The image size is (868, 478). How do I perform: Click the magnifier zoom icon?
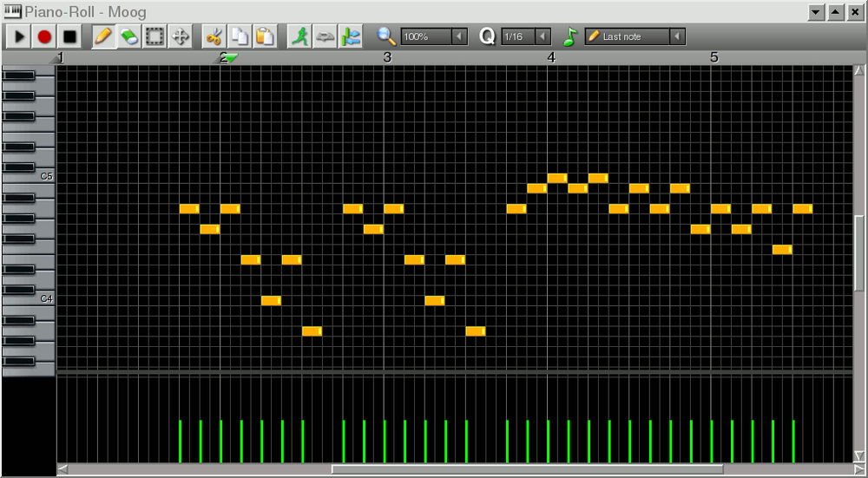click(386, 36)
